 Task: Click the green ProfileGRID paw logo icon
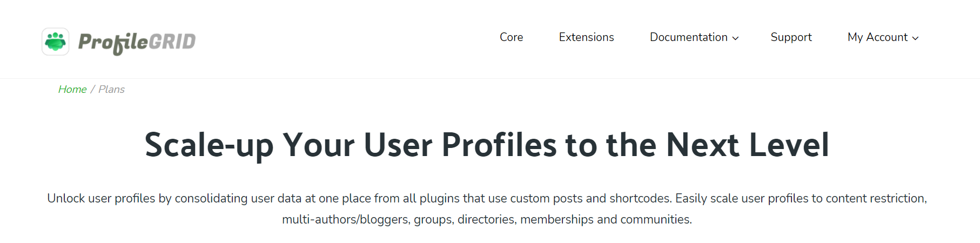[x=56, y=42]
